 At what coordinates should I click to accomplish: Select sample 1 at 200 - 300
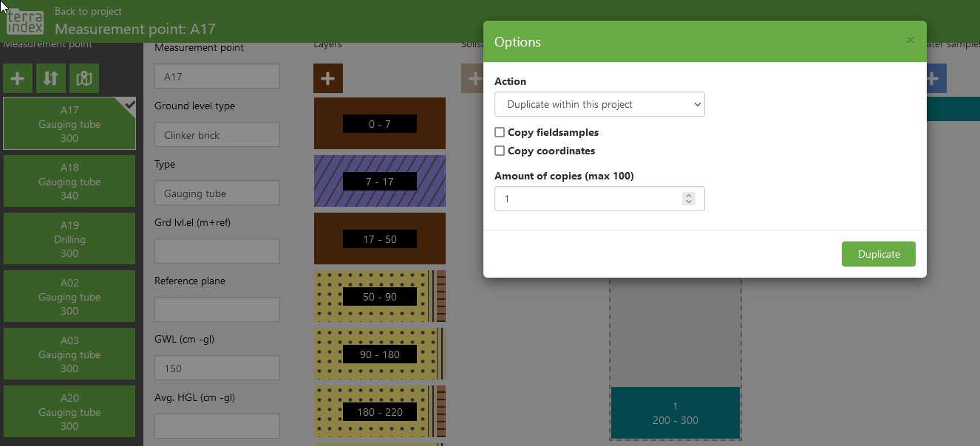676,413
